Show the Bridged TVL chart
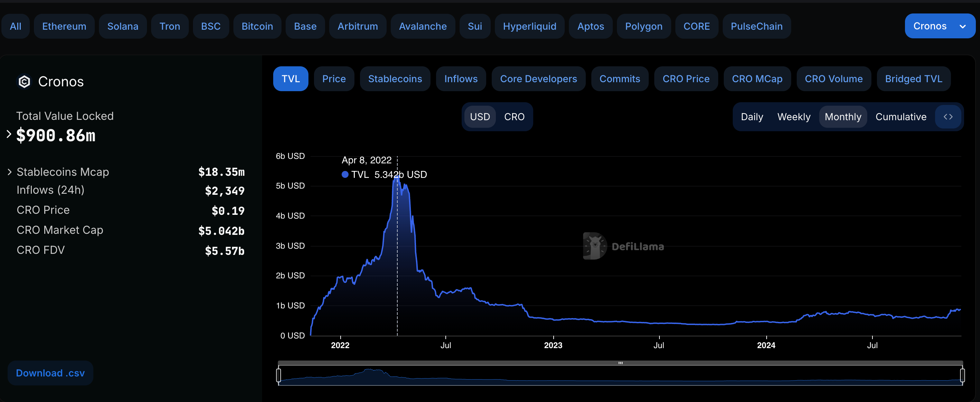980x402 pixels. 913,79
